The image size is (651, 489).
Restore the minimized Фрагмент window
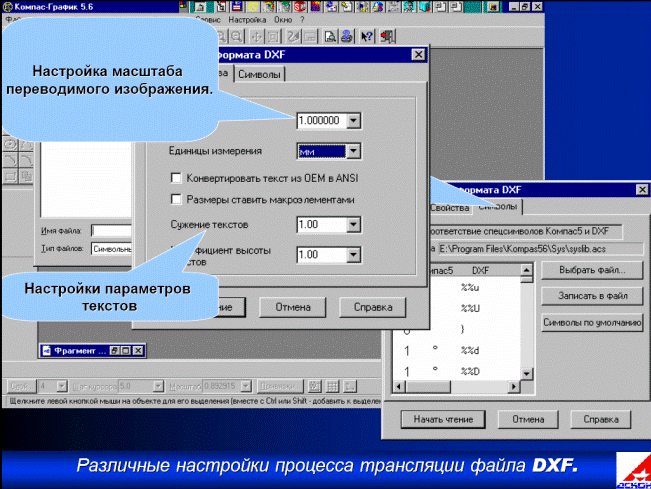click(115, 351)
